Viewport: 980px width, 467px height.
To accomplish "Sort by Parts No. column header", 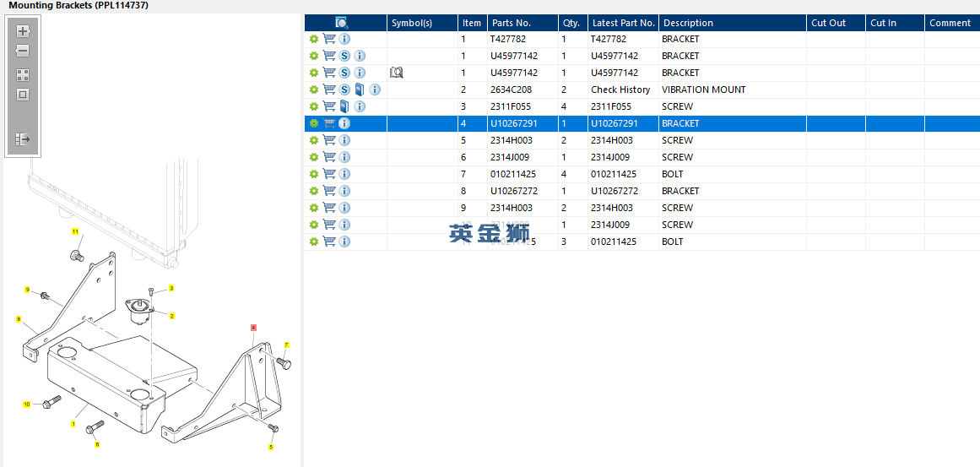I will (x=522, y=23).
